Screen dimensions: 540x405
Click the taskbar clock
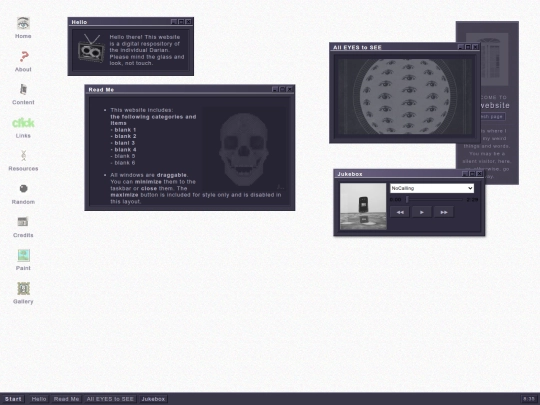point(529,399)
